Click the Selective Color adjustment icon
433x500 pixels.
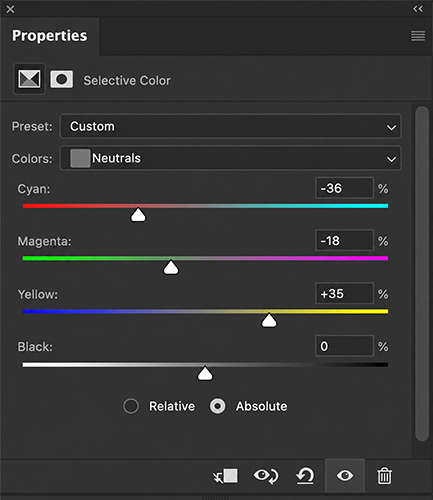tap(29, 79)
